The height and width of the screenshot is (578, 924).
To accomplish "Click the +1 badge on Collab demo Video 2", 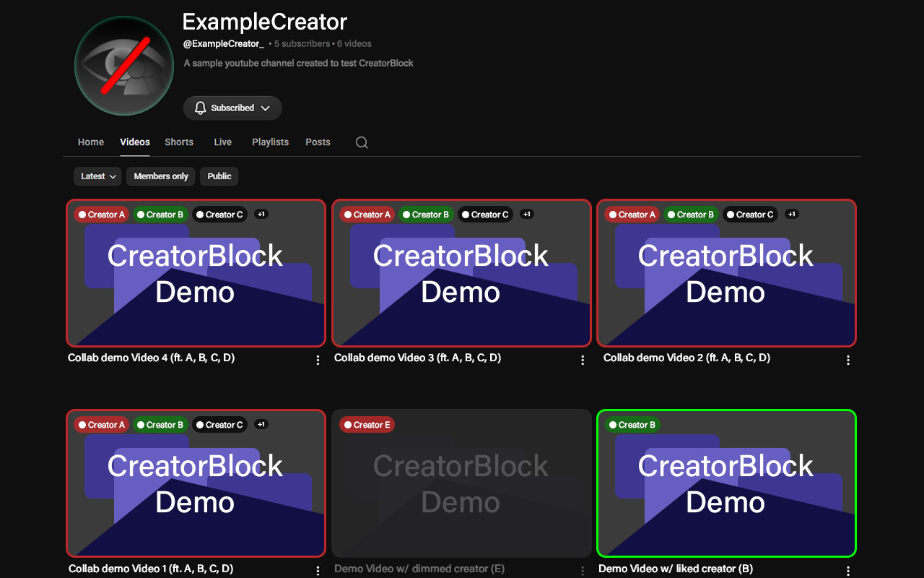I will 792,214.
